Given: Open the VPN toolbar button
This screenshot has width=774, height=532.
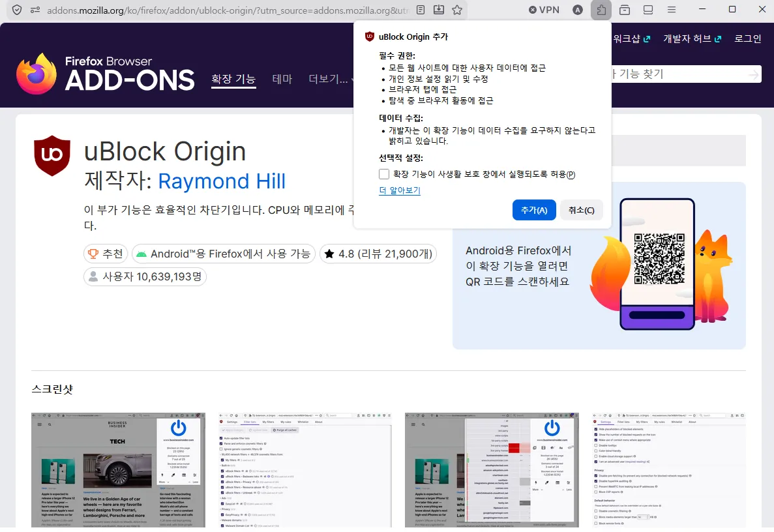Looking at the screenshot, I should point(544,10).
